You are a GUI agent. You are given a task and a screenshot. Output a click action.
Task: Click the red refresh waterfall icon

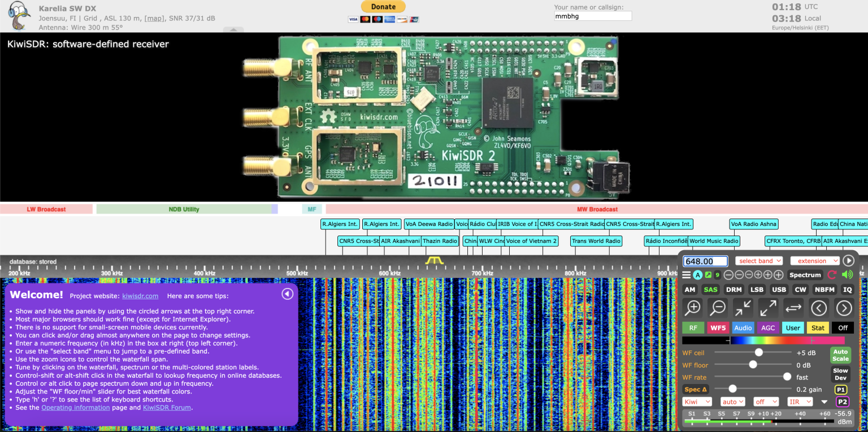coord(831,275)
